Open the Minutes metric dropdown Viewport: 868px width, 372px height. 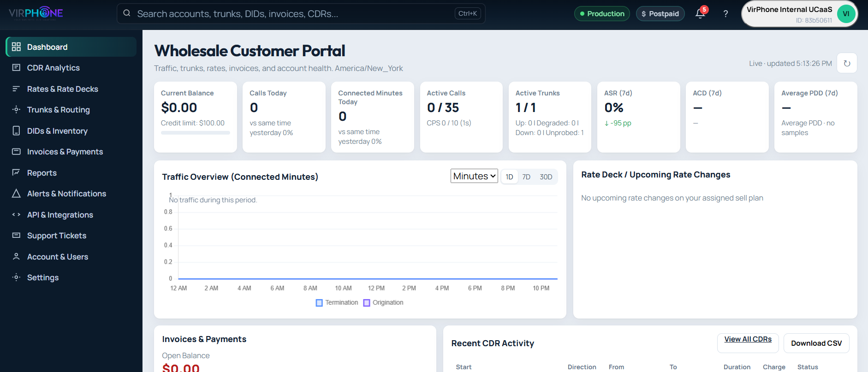click(474, 176)
